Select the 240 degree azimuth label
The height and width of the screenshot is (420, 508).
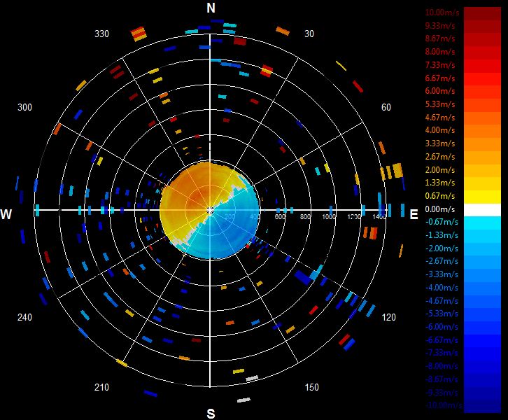pos(24,317)
